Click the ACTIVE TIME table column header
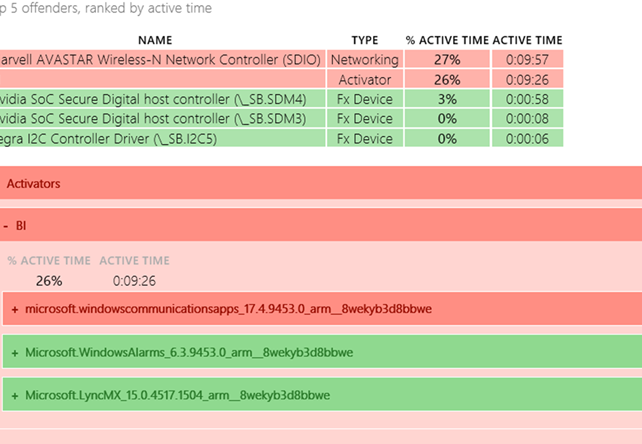Viewport: 642px width, 444px height. coord(527,40)
